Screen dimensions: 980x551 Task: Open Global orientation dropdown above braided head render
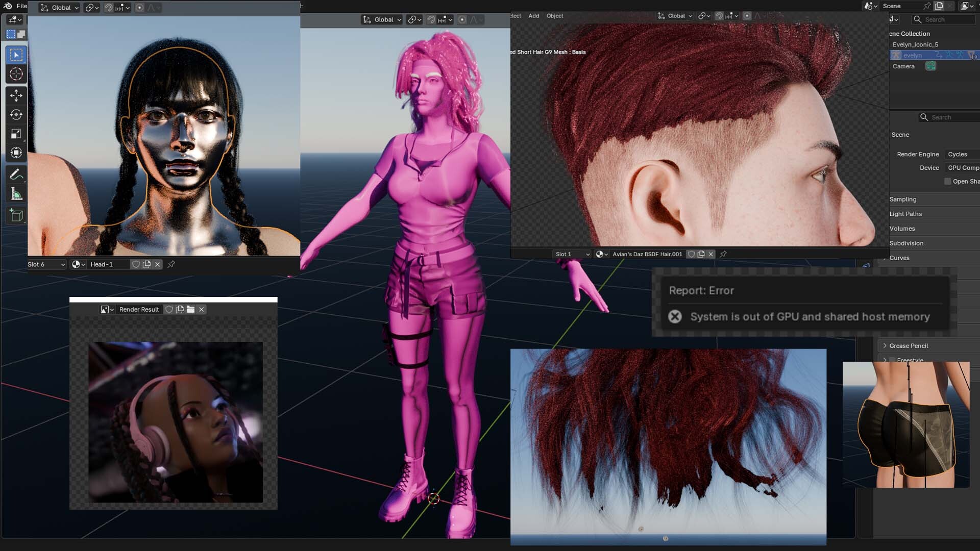pos(59,8)
